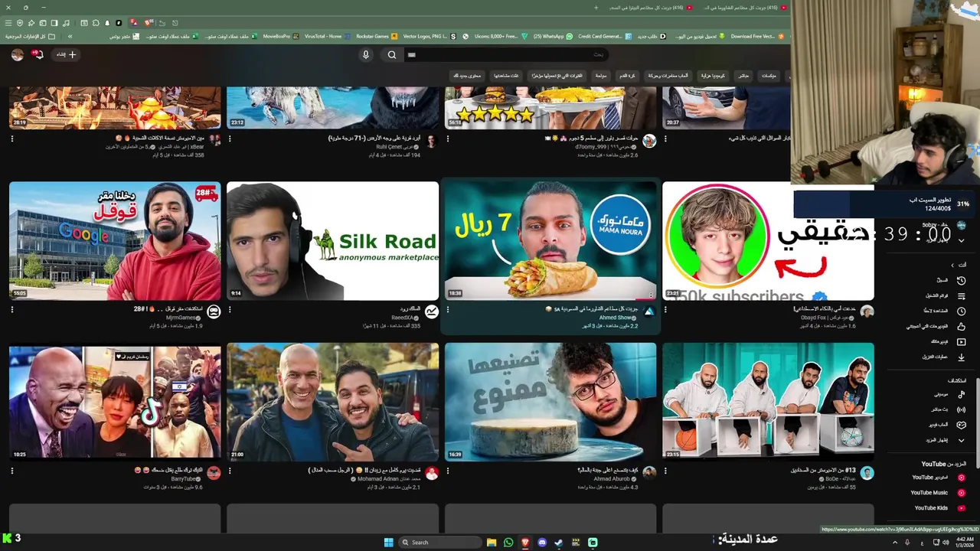Open Steam from taskbar
The image size is (980, 551).
click(559, 543)
